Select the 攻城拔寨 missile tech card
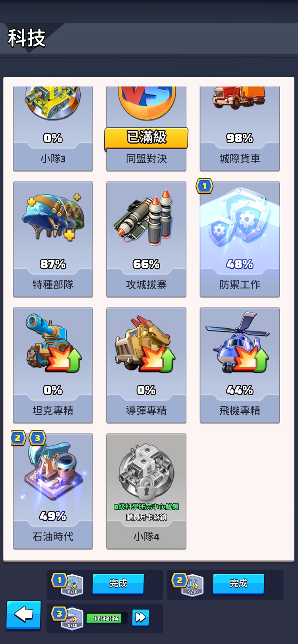The width and height of the screenshot is (298, 644). coord(146,239)
